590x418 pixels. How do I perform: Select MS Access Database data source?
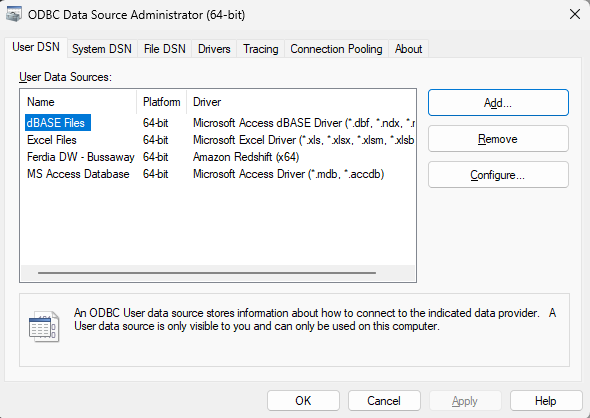(x=78, y=174)
